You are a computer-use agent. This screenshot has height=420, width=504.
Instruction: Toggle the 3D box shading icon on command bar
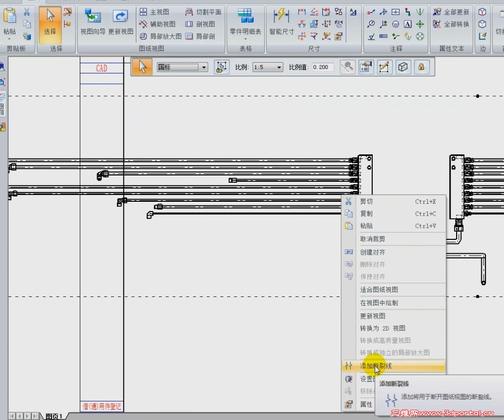coord(403,67)
